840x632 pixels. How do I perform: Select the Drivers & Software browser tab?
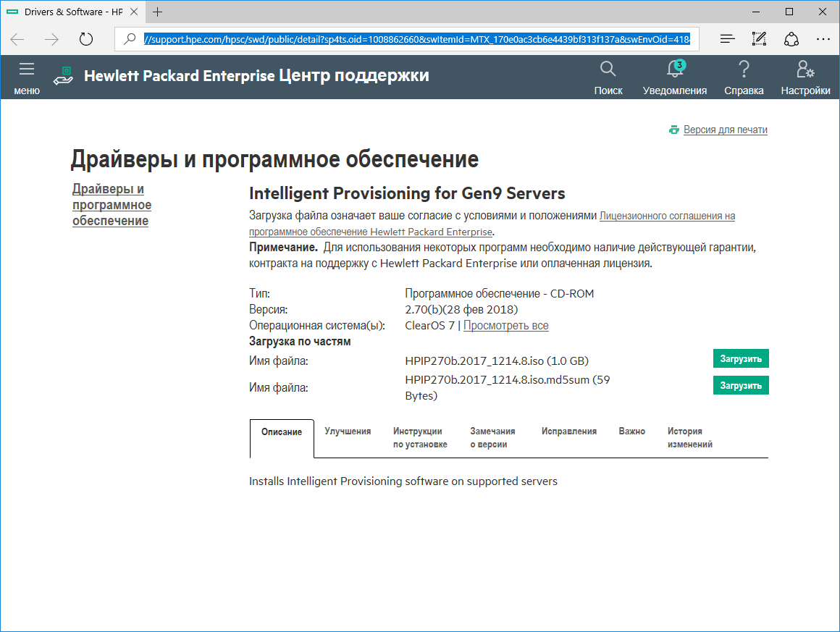pos(73,12)
